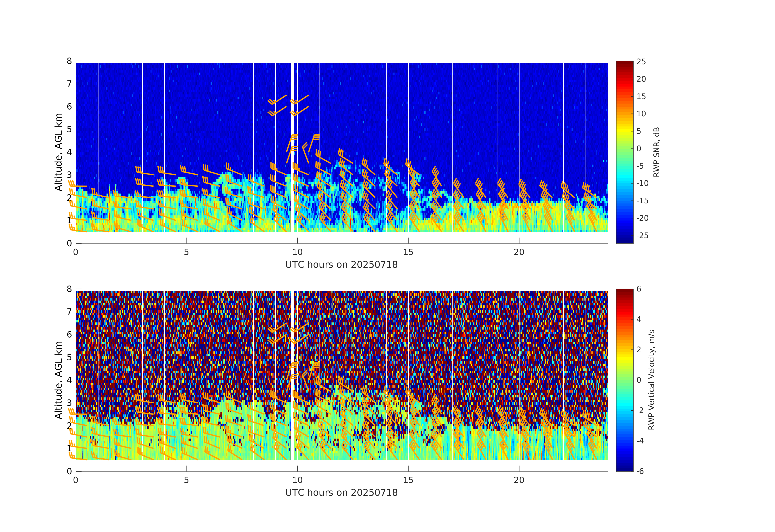Click the bottom plot's x-axis label text
This screenshot has height=532, width=775.
341,493
